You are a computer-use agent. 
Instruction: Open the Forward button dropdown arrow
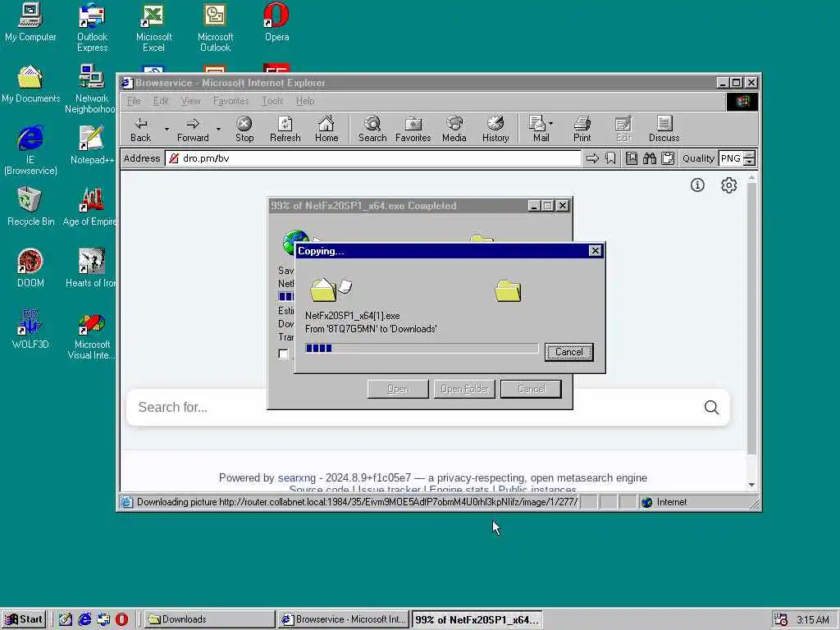point(218,129)
